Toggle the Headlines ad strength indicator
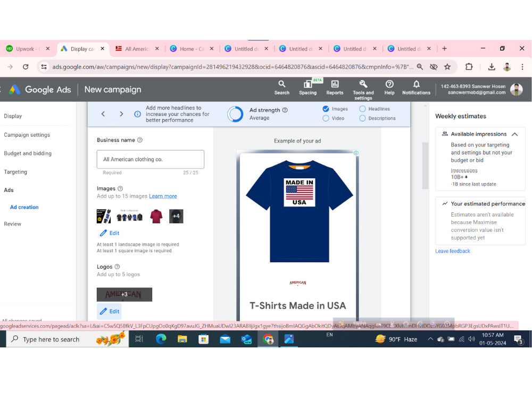 362,109
